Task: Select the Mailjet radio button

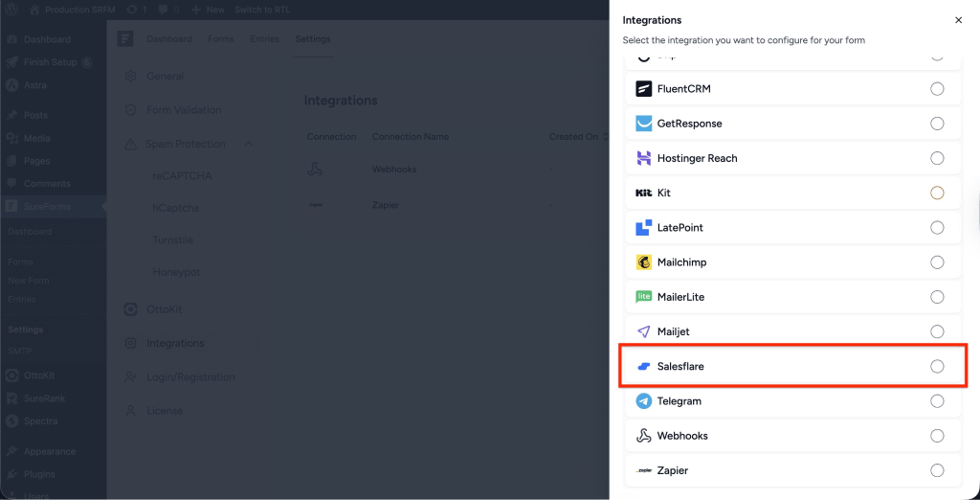Action: pyautogui.click(x=937, y=331)
